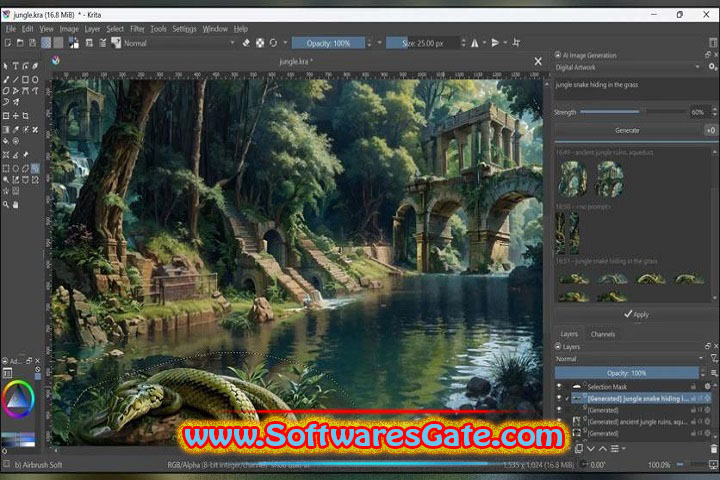
Task: Expand the dropdown after brush opacity slider
Action: pos(380,43)
